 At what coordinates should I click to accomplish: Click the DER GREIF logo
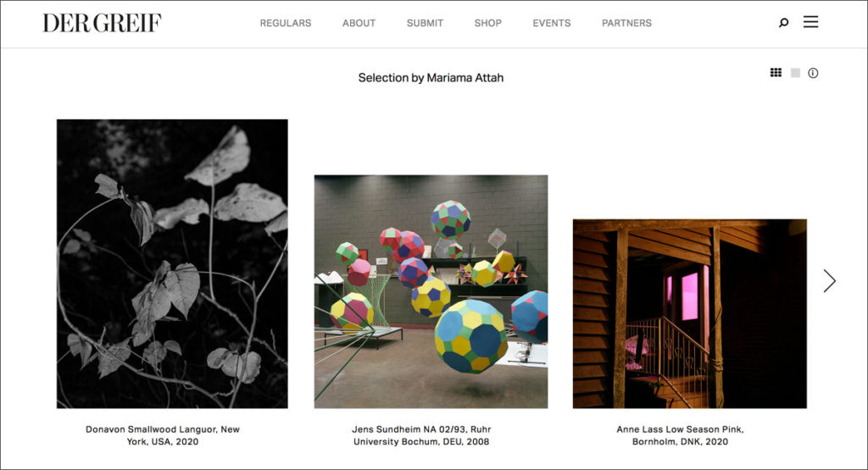pos(102,23)
